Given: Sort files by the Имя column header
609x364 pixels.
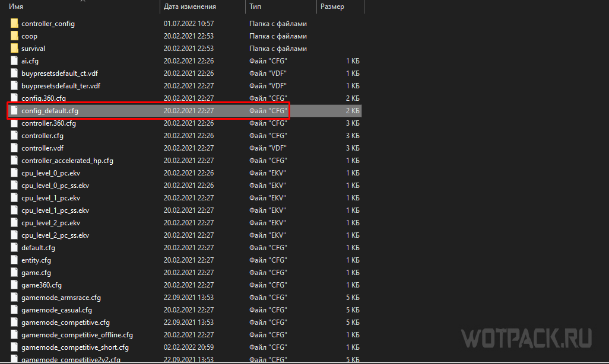Looking at the screenshot, I should 16,7.
